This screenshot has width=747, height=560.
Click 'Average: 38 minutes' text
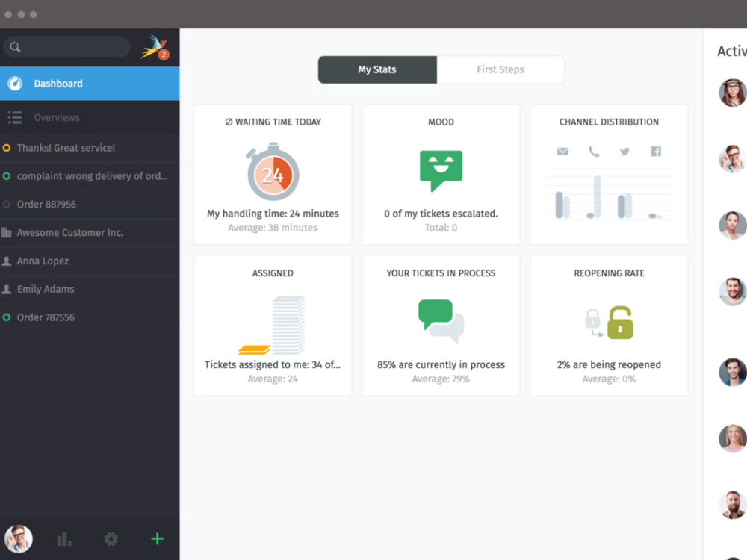pos(273,228)
